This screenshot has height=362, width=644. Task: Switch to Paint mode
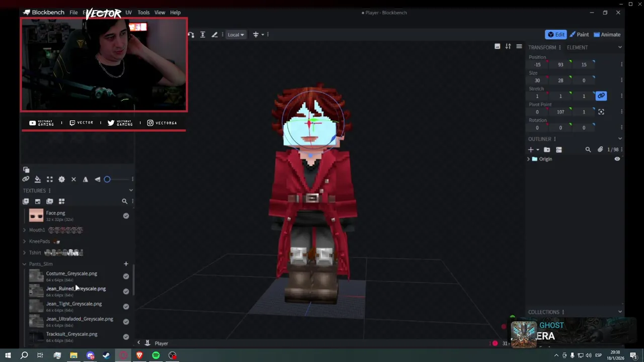578,35
